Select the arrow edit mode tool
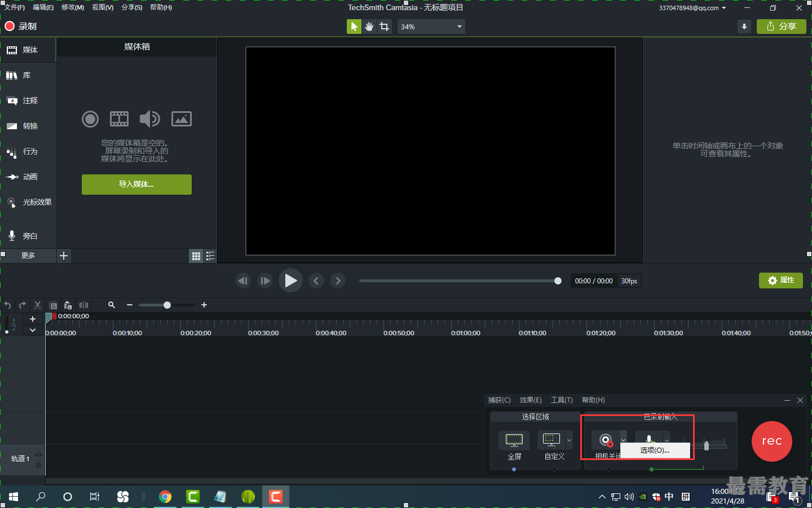 pos(354,27)
